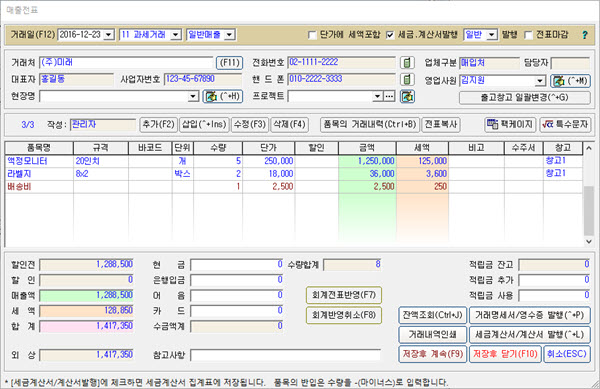Open the 패키지 button
Screen dimensions: 600x389
click(x=510, y=124)
